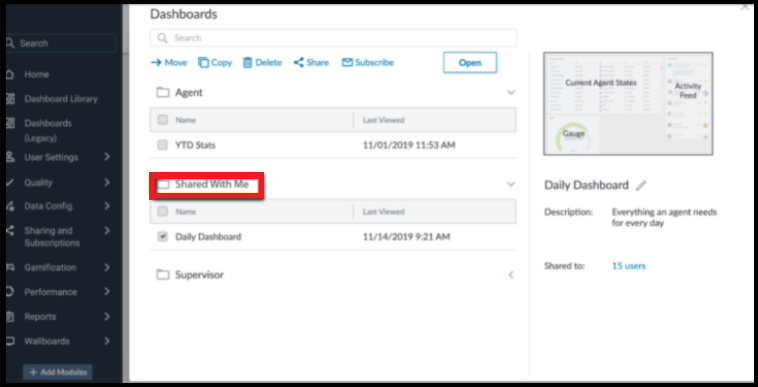Click the Supervisor folder icon
This screenshot has height=387, width=758.
pyautogui.click(x=162, y=274)
